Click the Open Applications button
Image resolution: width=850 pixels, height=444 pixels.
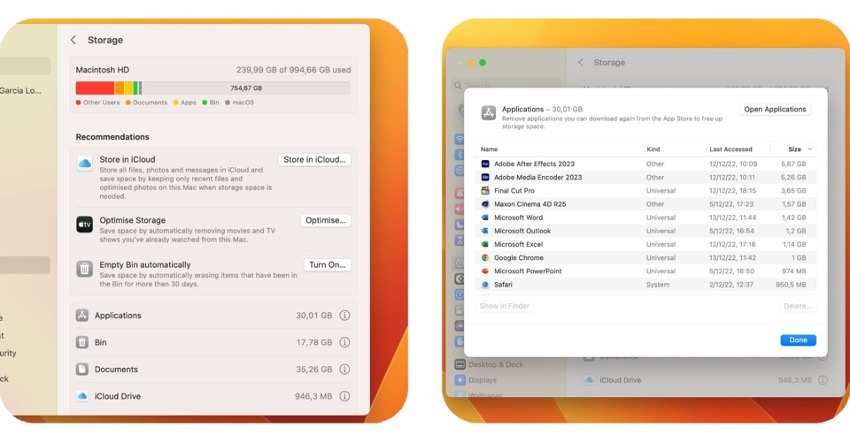(775, 109)
